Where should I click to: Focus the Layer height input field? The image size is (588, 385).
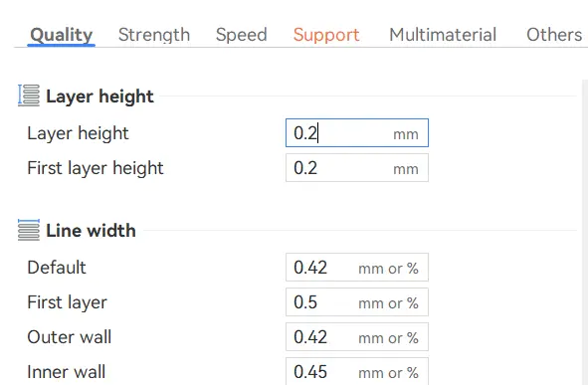357,133
